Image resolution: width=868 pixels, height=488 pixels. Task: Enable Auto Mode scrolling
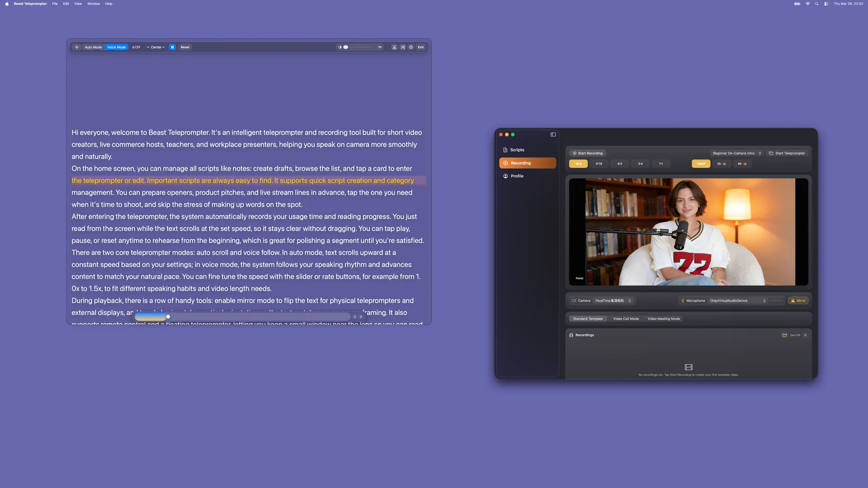click(93, 47)
